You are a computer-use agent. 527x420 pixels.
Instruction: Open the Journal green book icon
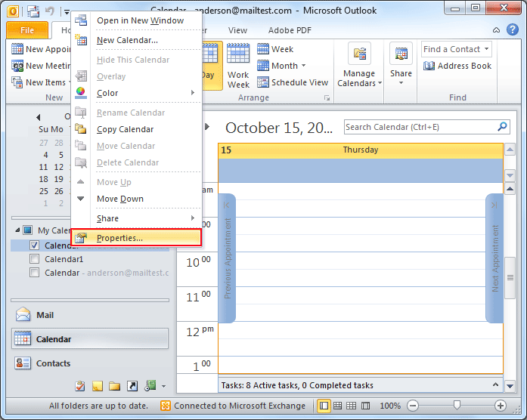pyautogui.click(x=150, y=386)
